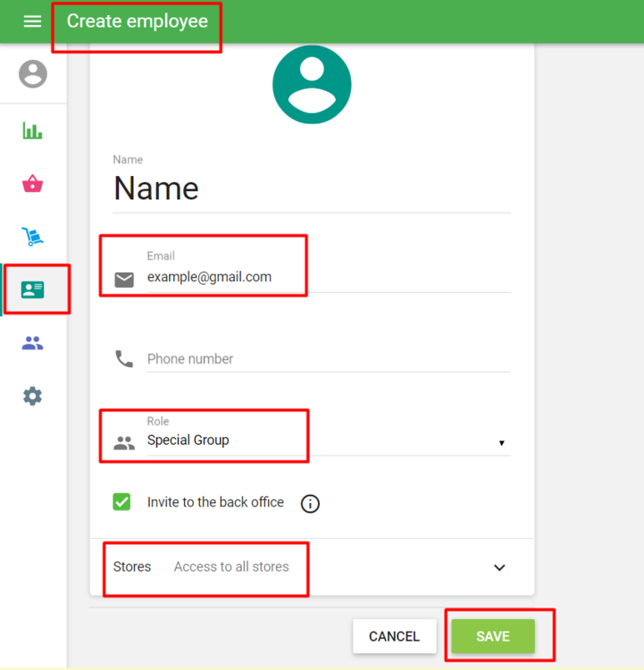This screenshot has height=670, width=644.
Task: Open the Reports bar chart icon
Action: click(33, 131)
